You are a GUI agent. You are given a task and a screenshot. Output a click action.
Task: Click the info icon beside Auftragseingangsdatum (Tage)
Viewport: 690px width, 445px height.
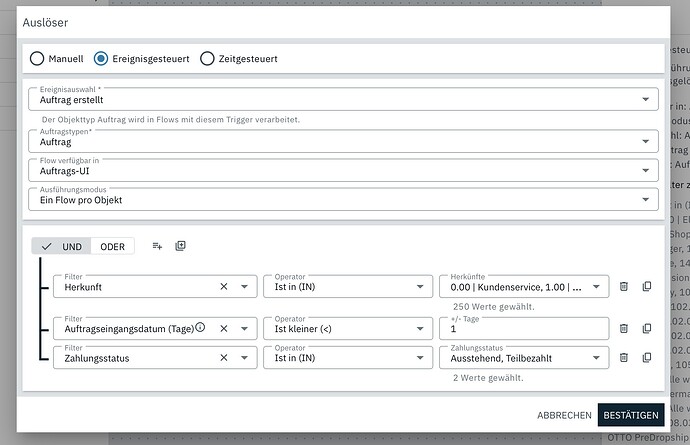(x=200, y=327)
